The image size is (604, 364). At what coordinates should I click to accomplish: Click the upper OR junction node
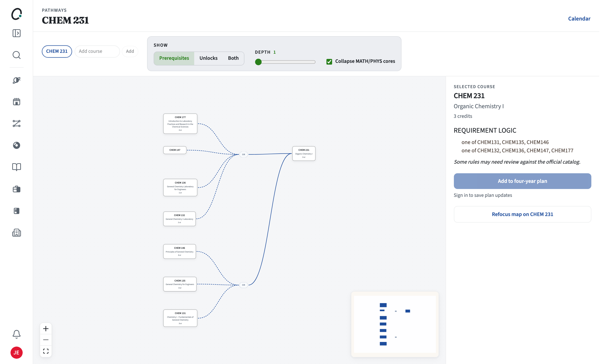(244, 155)
